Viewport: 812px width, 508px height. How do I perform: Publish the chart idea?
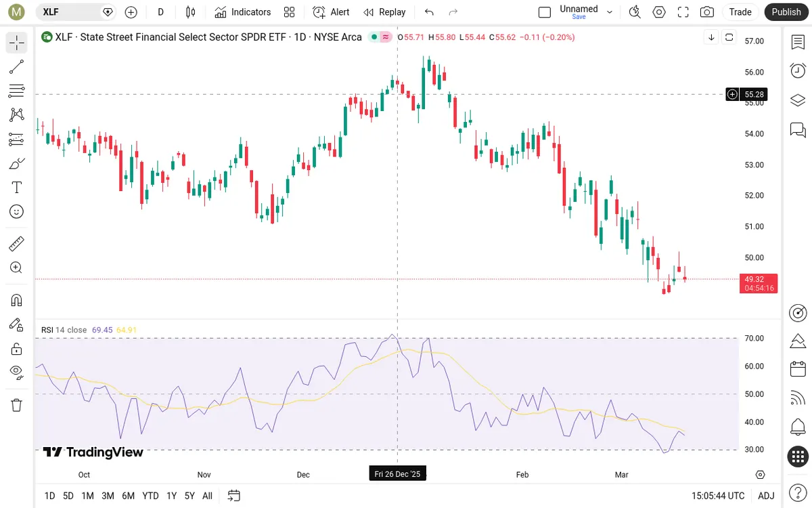[786, 12]
